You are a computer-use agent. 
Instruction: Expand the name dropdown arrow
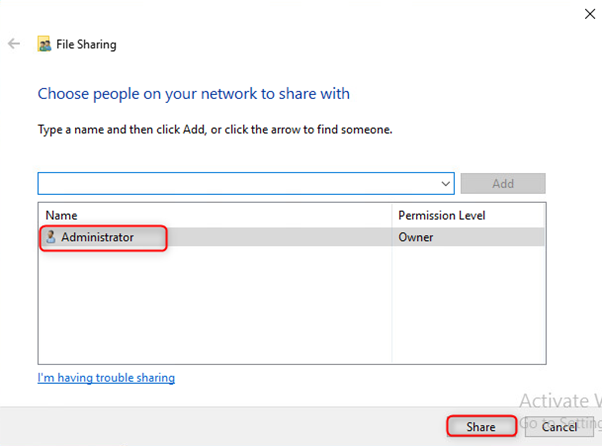click(445, 183)
